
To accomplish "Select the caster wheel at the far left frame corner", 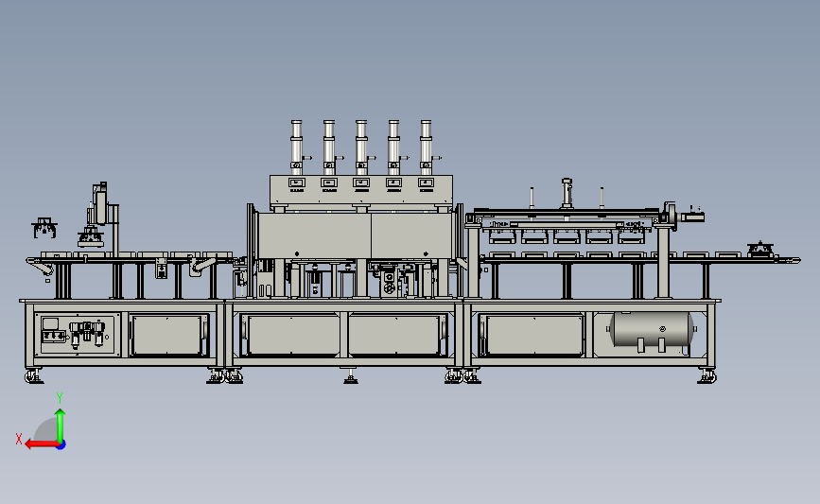I will point(33,376).
